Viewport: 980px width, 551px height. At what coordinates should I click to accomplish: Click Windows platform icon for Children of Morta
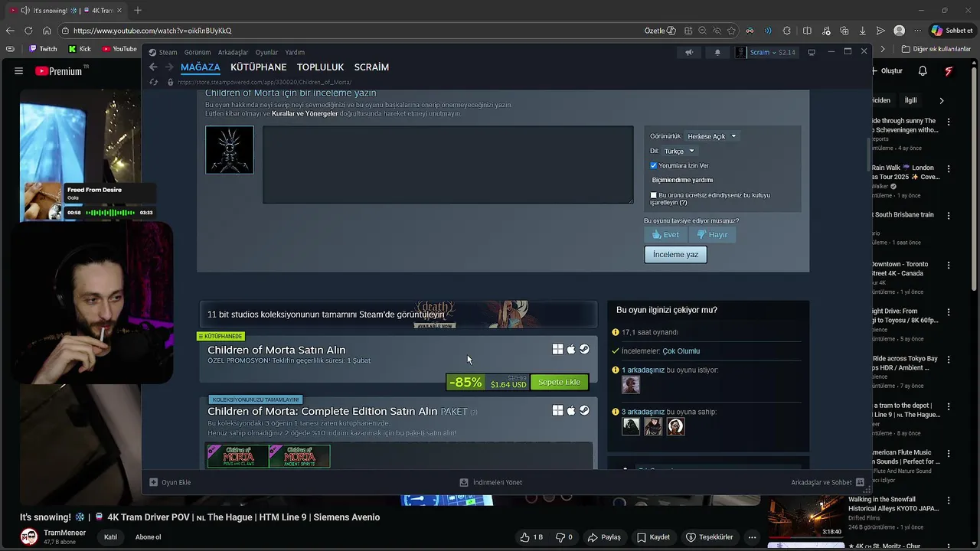pos(557,349)
